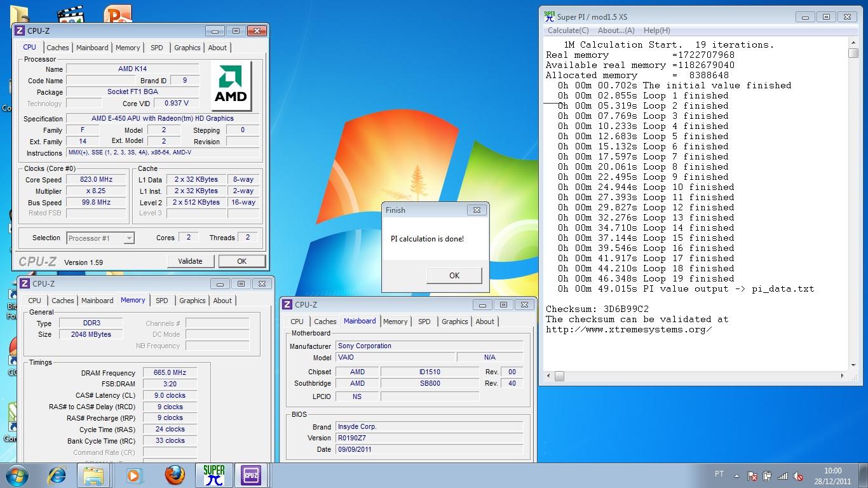Click the Show Desktop strip

click(864, 475)
